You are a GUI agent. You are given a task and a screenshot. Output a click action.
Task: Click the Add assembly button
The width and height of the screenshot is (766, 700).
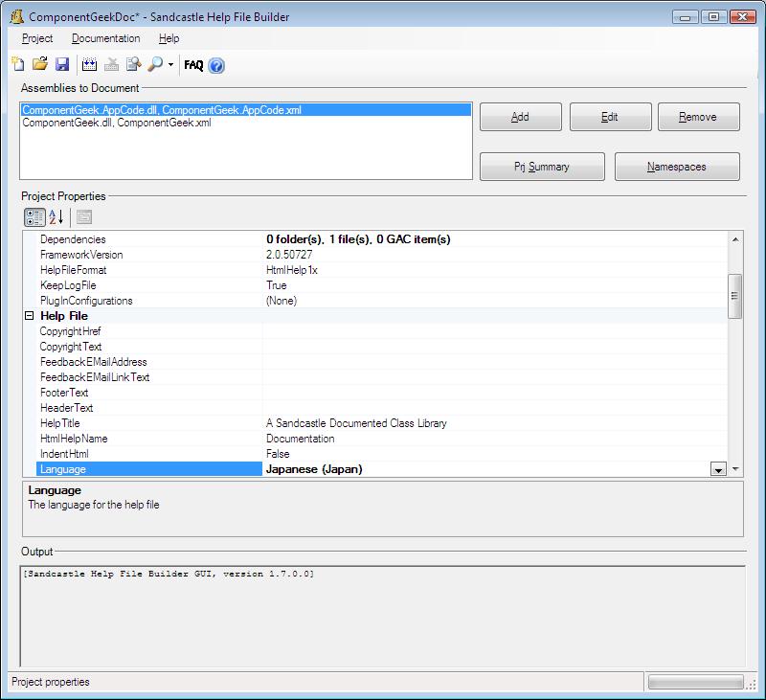coord(520,117)
